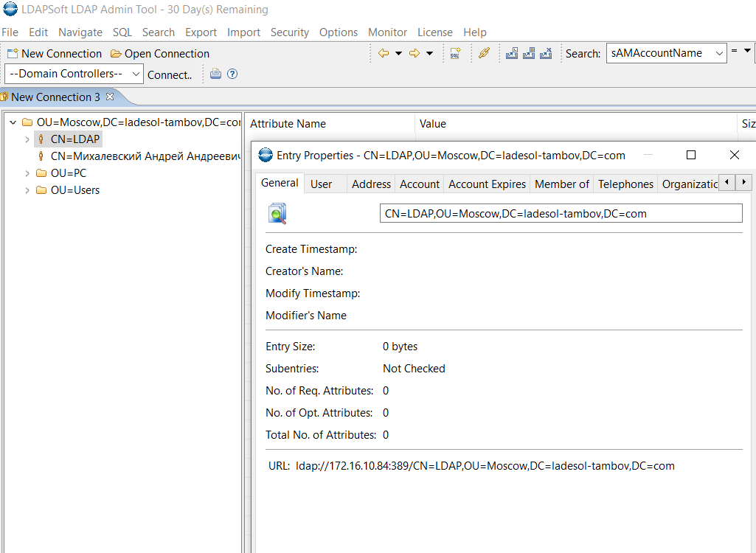756x553 pixels.
Task: Expand the OU=Users tree node
Action: [x=27, y=190]
